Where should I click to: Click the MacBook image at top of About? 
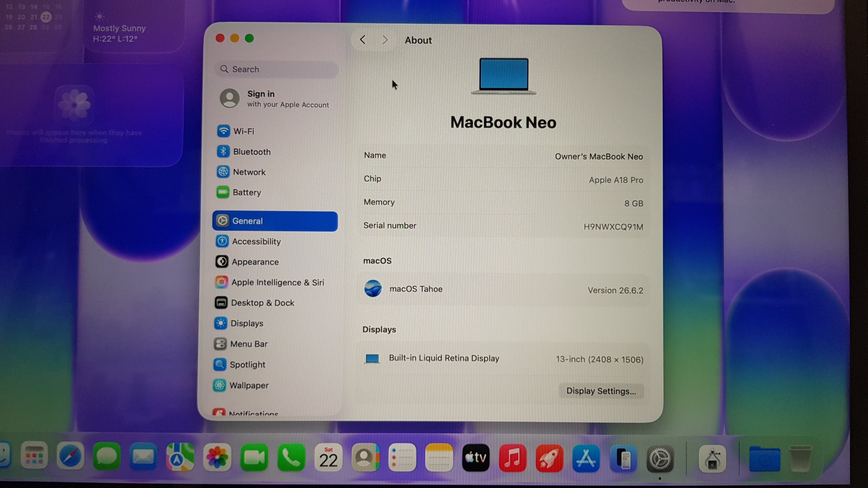point(504,76)
